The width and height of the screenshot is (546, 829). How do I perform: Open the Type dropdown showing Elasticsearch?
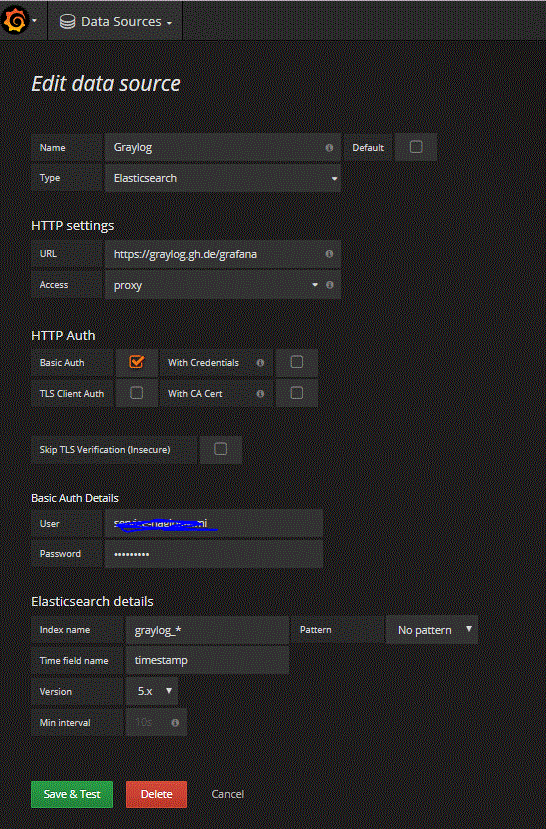point(223,178)
